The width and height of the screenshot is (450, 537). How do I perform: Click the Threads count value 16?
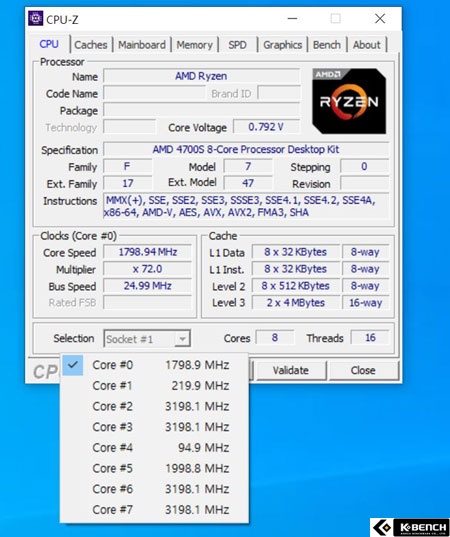(x=370, y=338)
